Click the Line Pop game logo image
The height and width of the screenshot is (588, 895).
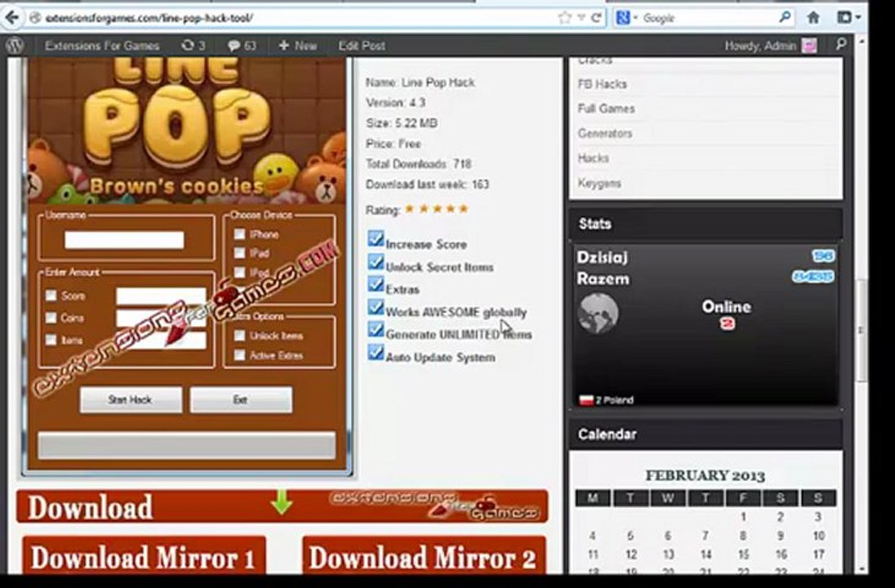(187, 130)
